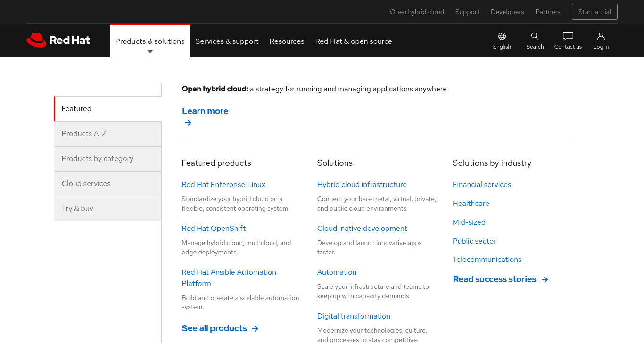Screen dimensions: 644x343
Task: Open Financial services industry link
Action: tap(482, 185)
